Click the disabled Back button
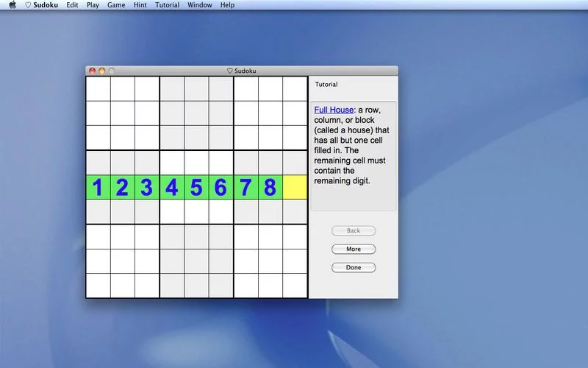Image resolution: width=588 pixels, height=368 pixels. coord(354,230)
